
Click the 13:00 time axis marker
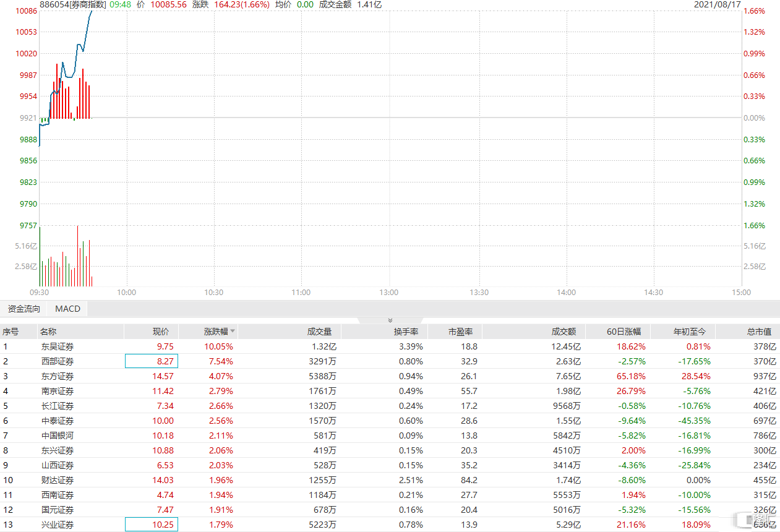click(389, 293)
